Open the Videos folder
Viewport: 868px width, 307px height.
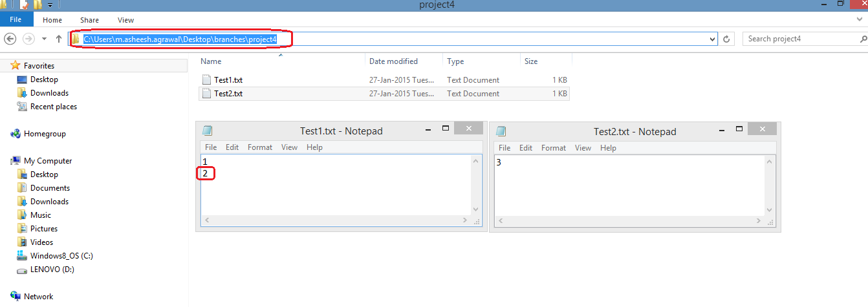click(41, 242)
